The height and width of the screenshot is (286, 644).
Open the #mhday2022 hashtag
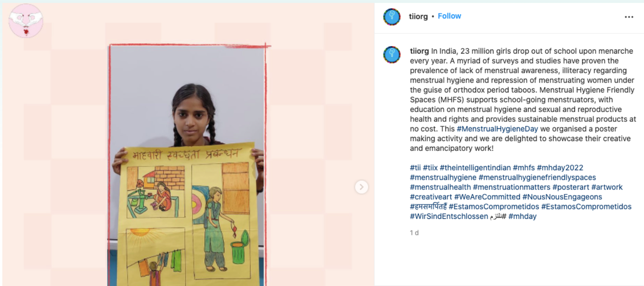click(x=560, y=168)
